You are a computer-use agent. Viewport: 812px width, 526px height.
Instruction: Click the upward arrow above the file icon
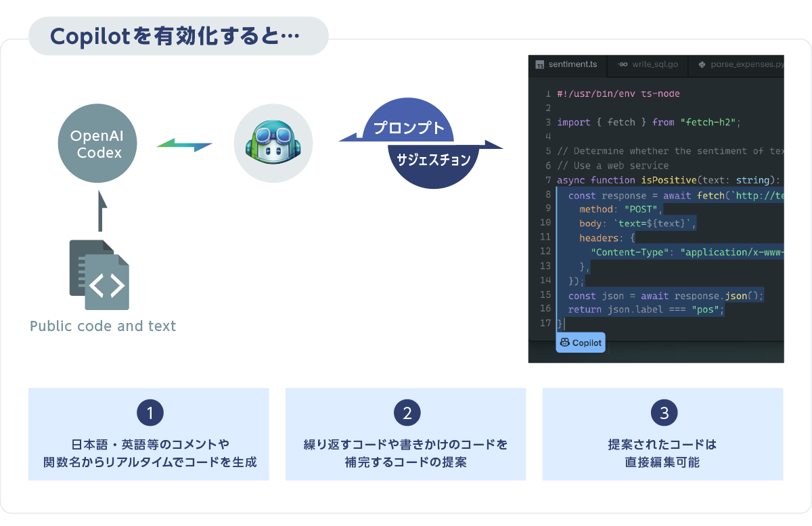click(x=101, y=211)
